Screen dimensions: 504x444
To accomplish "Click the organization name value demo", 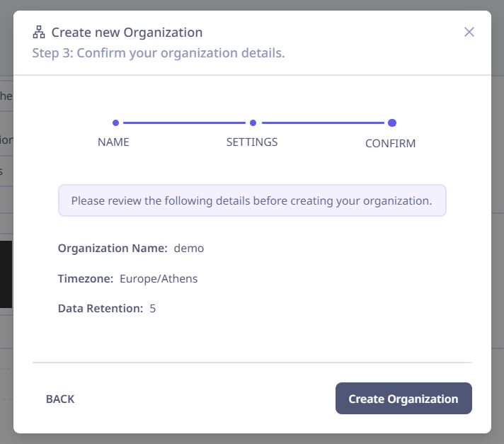I will point(189,249).
